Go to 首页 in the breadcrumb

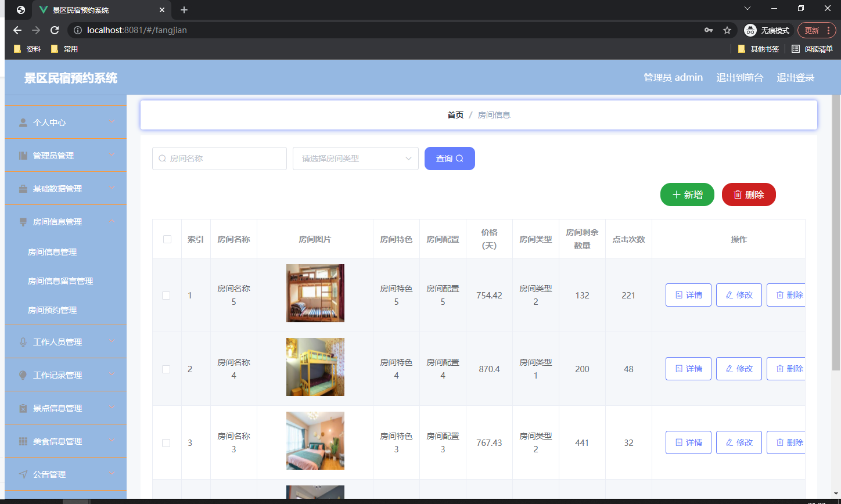pyautogui.click(x=455, y=115)
